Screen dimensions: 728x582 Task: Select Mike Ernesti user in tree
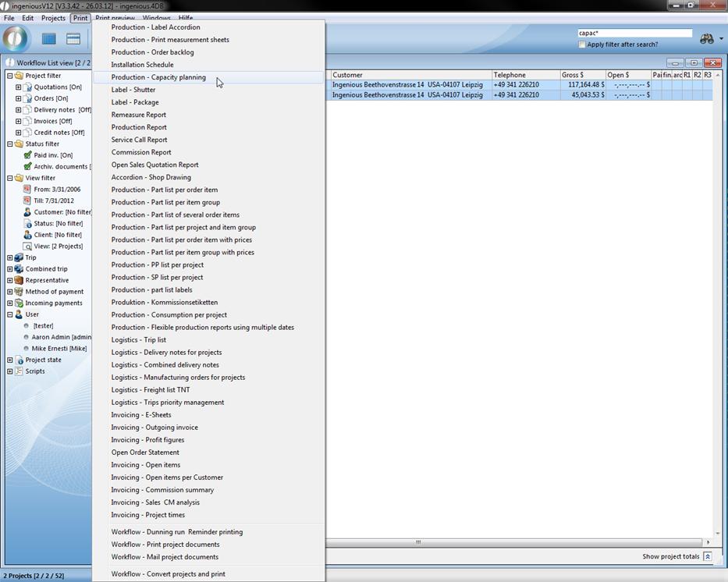pos(59,349)
